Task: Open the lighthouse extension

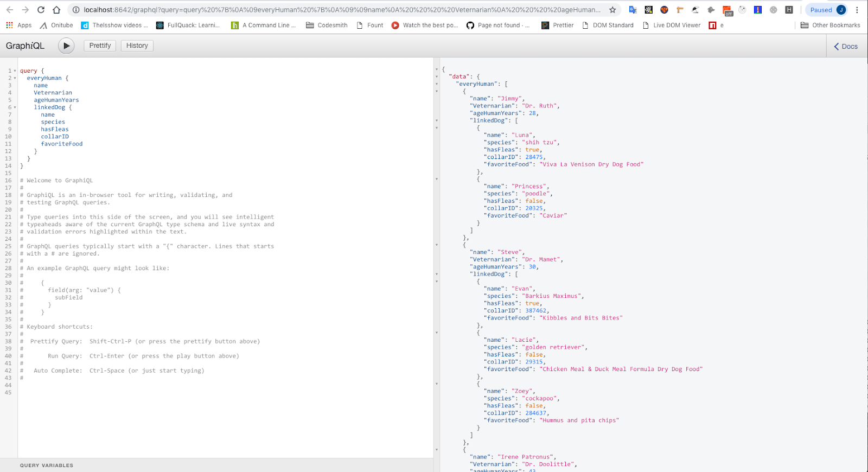Action: click(x=758, y=10)
